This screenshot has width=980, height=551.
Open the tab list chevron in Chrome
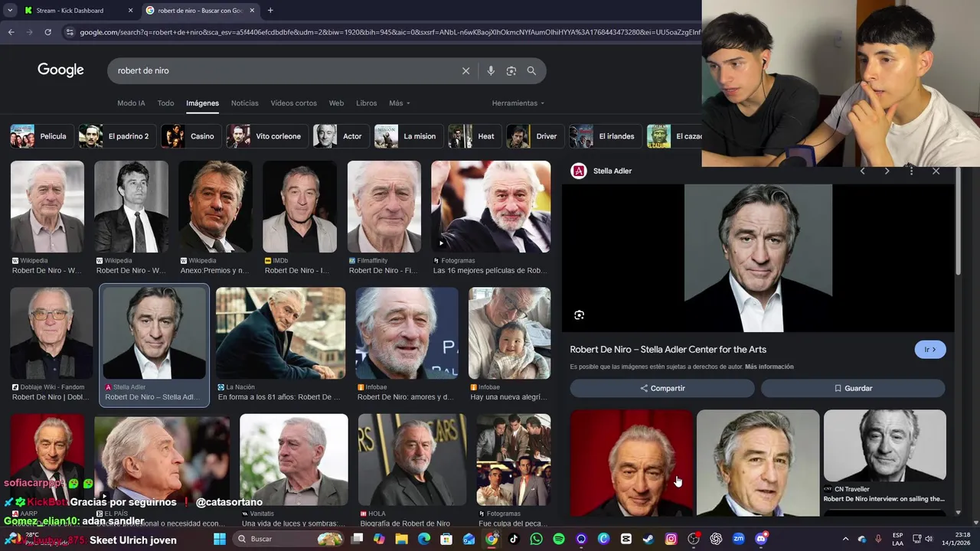tap(10, 11)
